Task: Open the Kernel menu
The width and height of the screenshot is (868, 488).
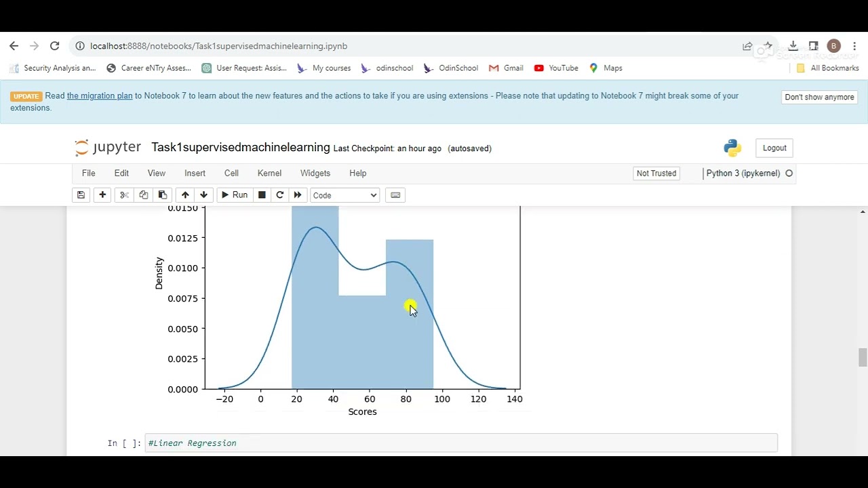Action: (x=269, y=174)
